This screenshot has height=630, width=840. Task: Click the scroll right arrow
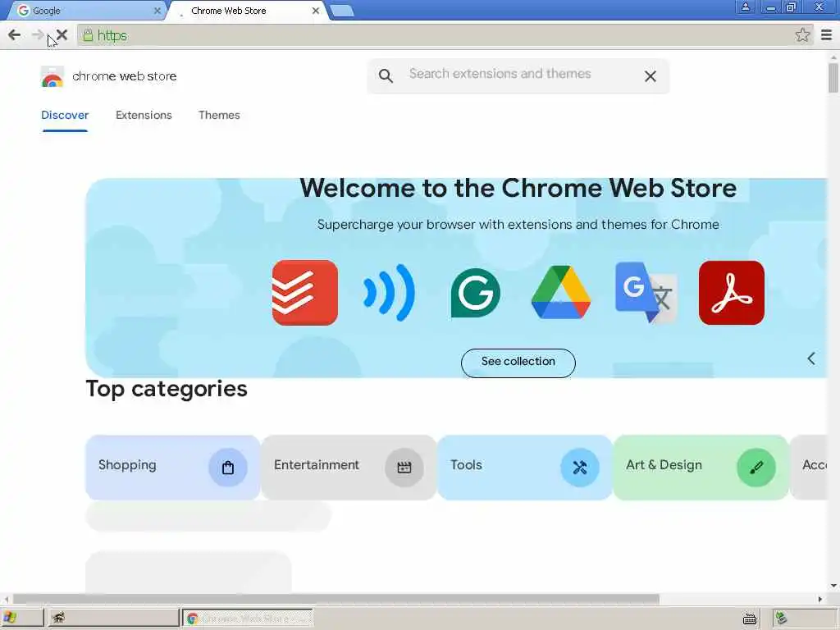[x=819, y=599]
